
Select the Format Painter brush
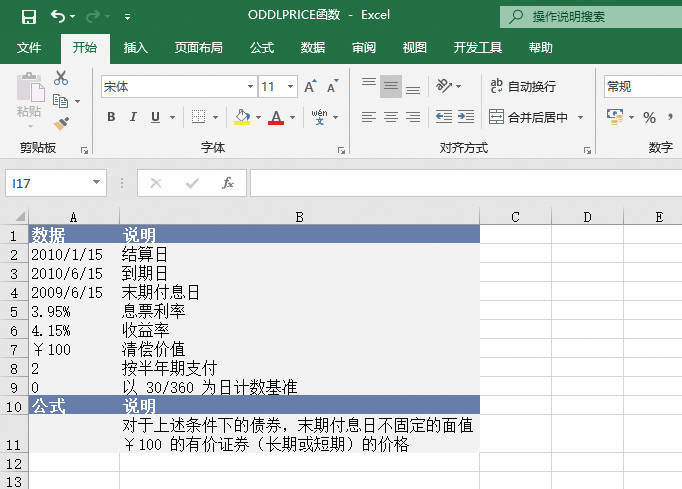61,123
